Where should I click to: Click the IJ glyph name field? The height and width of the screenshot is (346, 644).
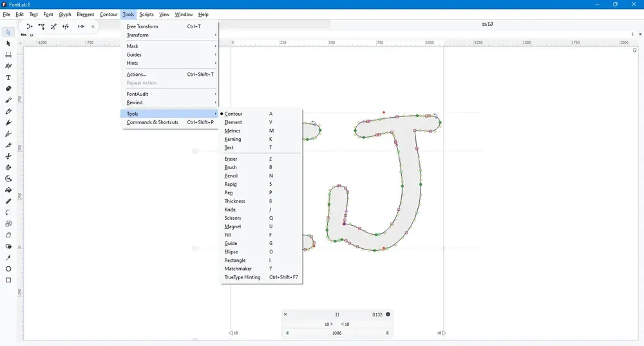(337, 314)
